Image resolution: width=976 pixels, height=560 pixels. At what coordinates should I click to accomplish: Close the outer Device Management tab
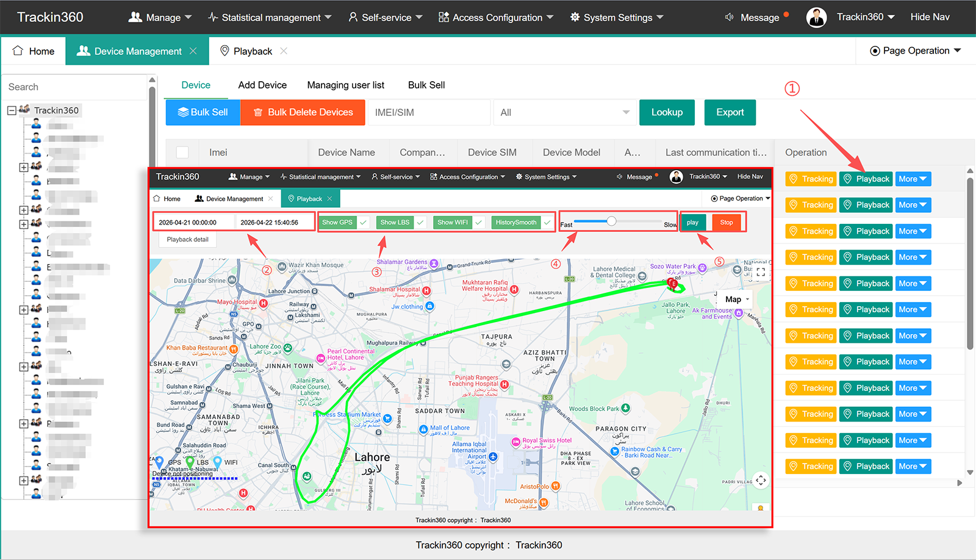pyautogui.click(x=193, y=51)
